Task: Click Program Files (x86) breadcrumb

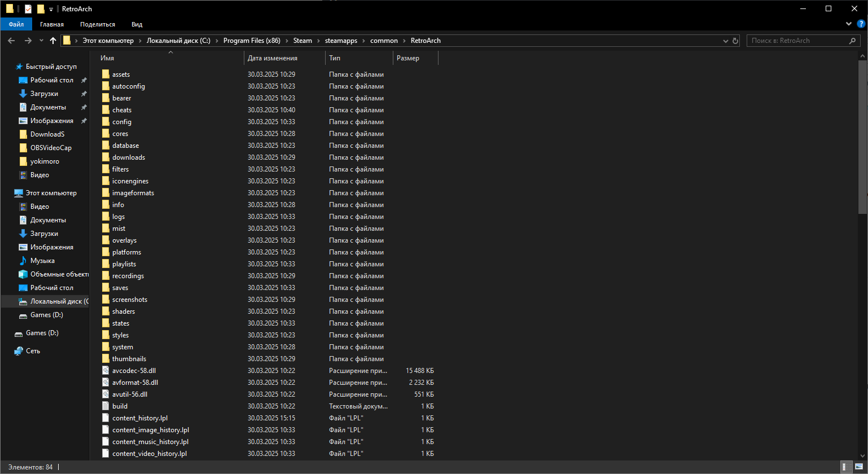Action: 252,41
